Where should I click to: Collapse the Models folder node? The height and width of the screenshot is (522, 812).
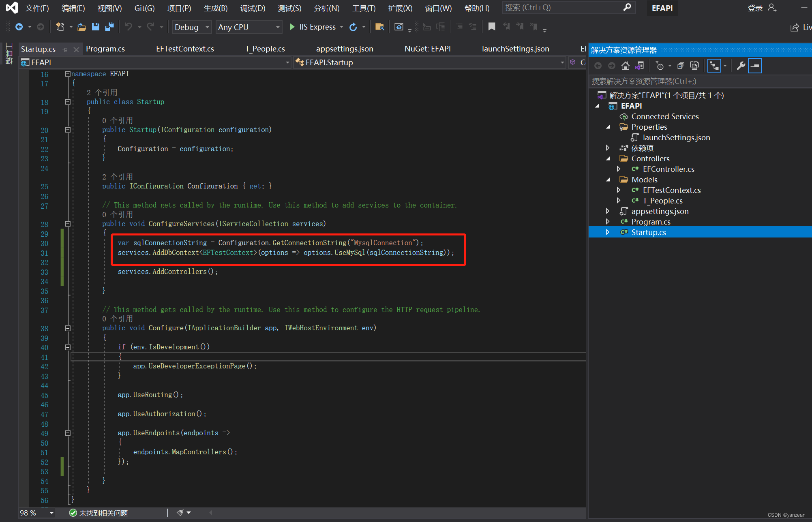608,180
